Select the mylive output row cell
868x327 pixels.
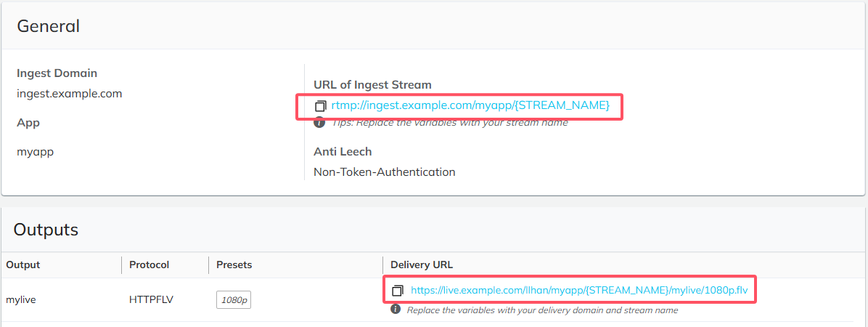point(20,300)
